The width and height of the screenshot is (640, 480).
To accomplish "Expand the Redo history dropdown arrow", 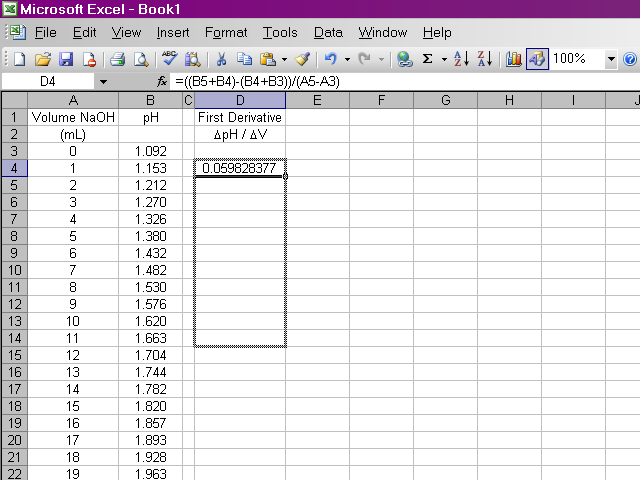I will [x=381, y=60].
